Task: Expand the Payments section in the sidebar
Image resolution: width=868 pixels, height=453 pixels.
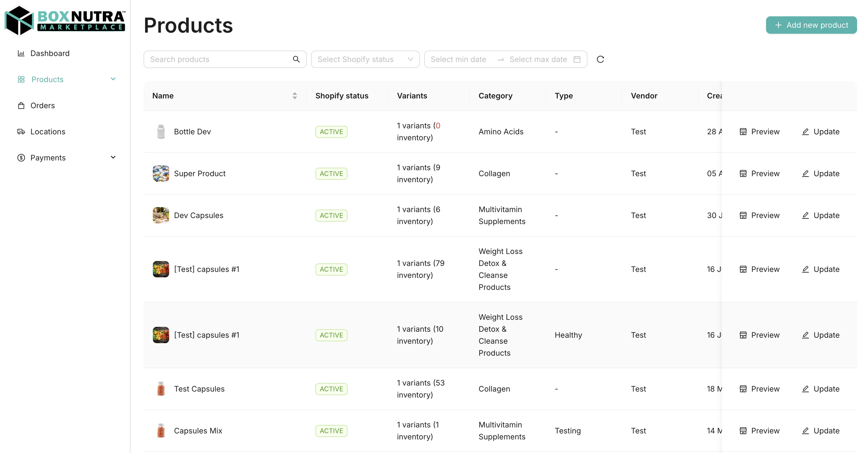Action: coord(113,157)
